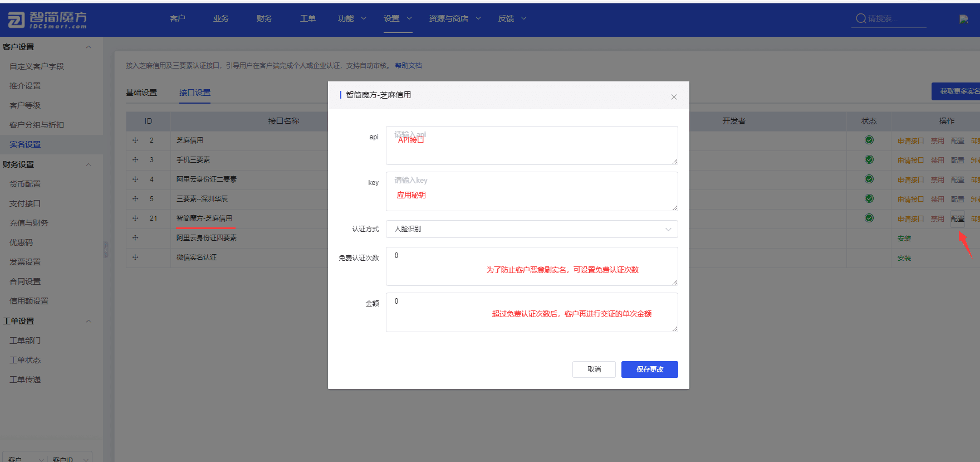Viewport: 980px width, 462px height.
Task: Click green status icon of 芝麻信用 row
Action: coord(869,140)
